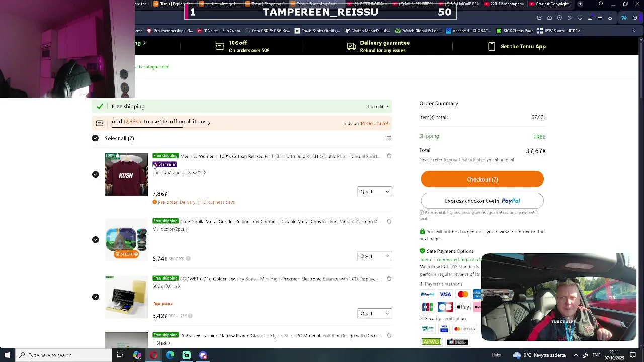
Task: Open the Travis Scott Outfits bookmark
Action: pyautogui.click(x=317, y=31)
